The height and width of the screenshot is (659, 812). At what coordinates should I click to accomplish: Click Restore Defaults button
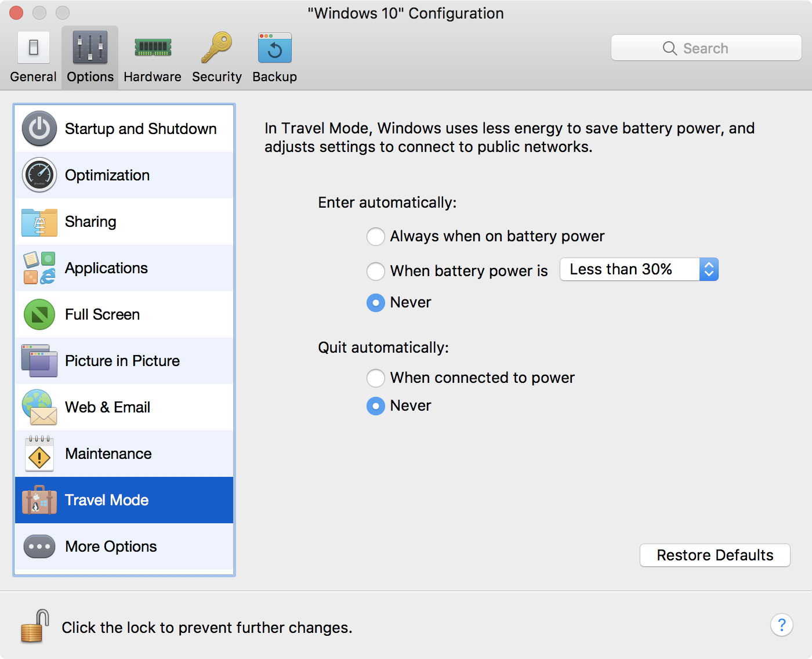coord(715,555)
